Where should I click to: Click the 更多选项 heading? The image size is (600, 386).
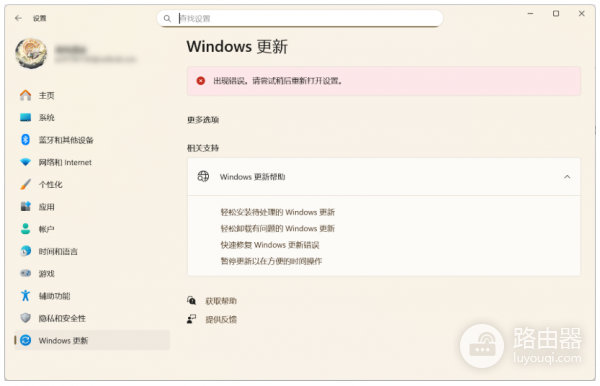[203, 120]
